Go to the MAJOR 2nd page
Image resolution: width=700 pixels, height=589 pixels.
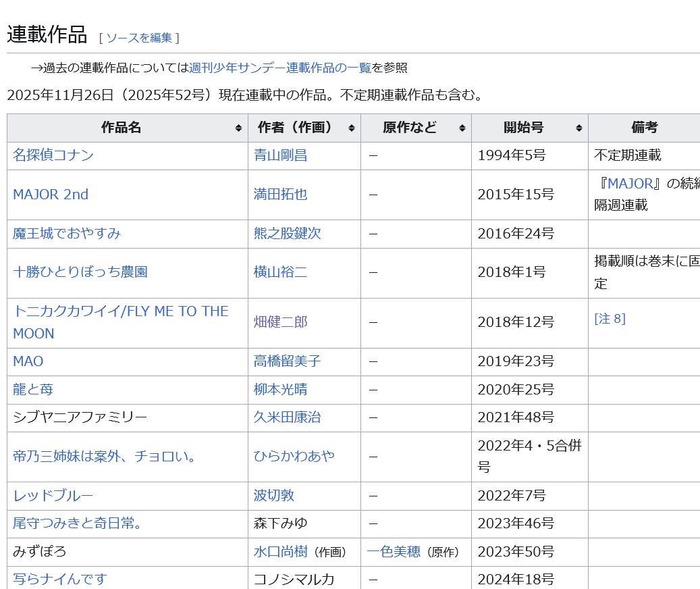tap(51, 195)
